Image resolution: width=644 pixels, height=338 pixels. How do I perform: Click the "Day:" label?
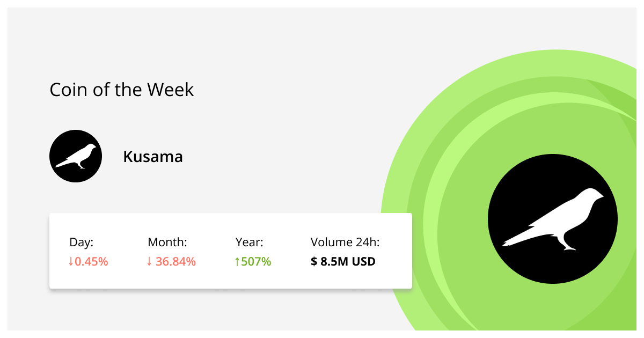(82, 242)
